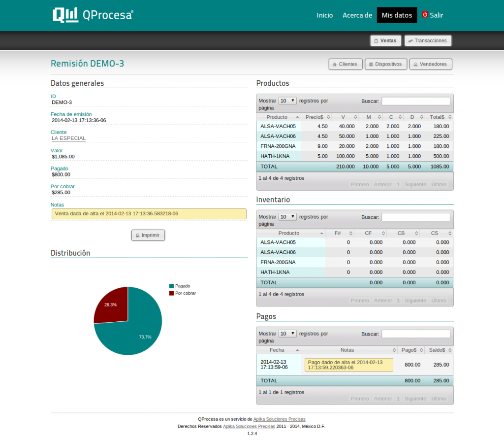
Task: Open Acerca de page
Action: (357, 15)
